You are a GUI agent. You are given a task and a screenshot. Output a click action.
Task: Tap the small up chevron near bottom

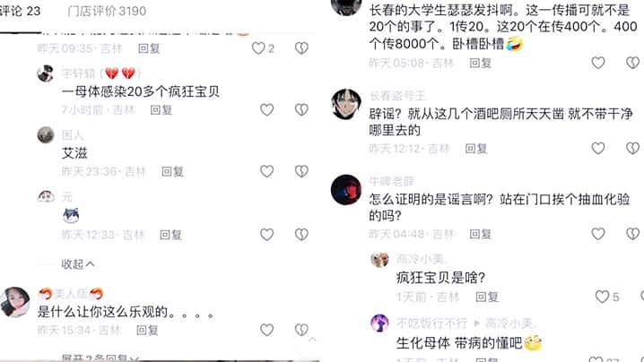(312, 340)
